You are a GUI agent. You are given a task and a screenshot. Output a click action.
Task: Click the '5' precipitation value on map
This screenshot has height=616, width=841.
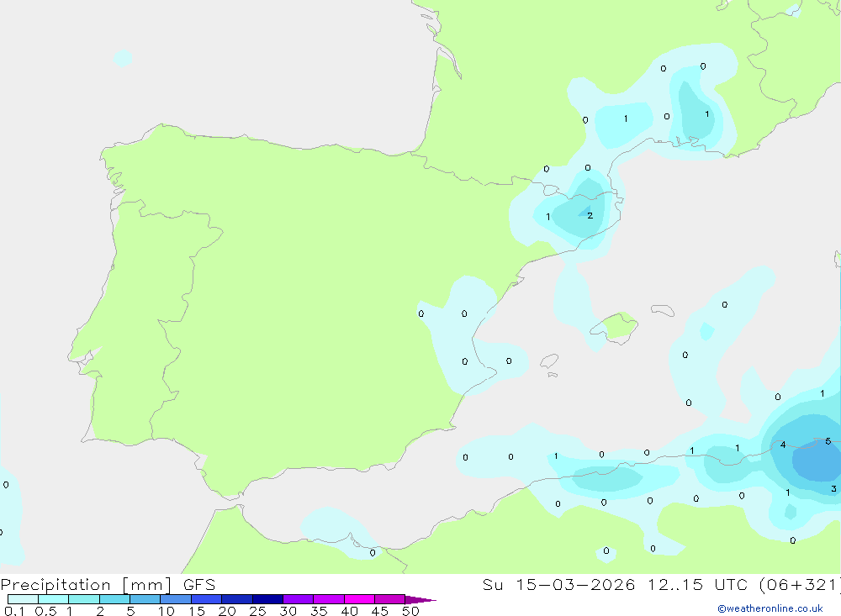click(x=828, y=440)
